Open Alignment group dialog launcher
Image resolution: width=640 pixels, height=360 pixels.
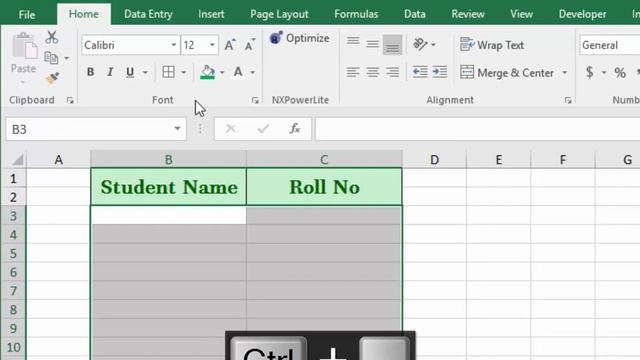[x=568, y=100]
